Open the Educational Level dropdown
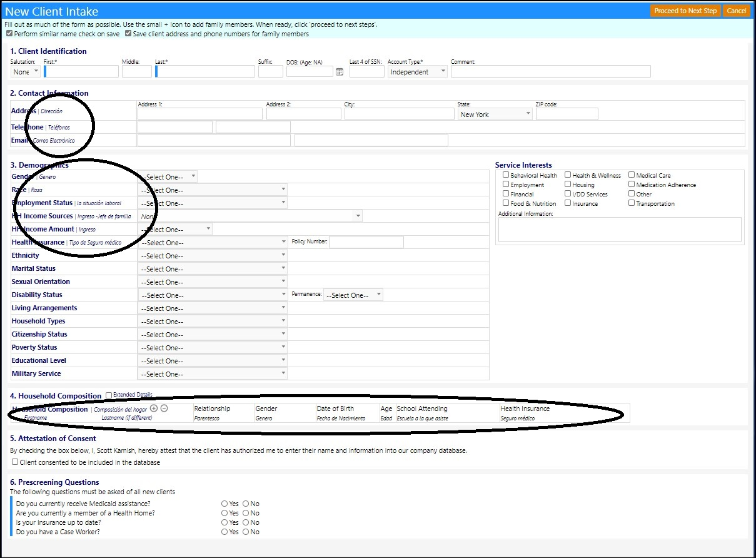Image resolution: width=756 pixels, height=558 pixels. [213, 361]
